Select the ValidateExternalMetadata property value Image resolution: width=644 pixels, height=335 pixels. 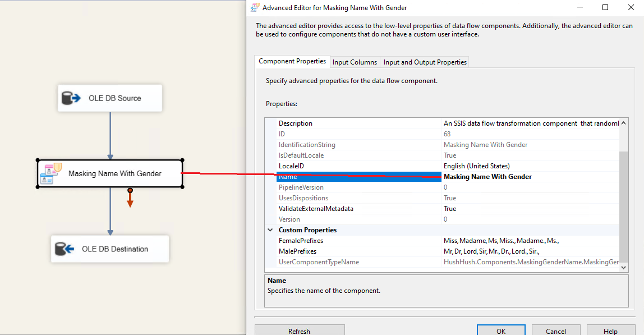click(x=530, y=209)
